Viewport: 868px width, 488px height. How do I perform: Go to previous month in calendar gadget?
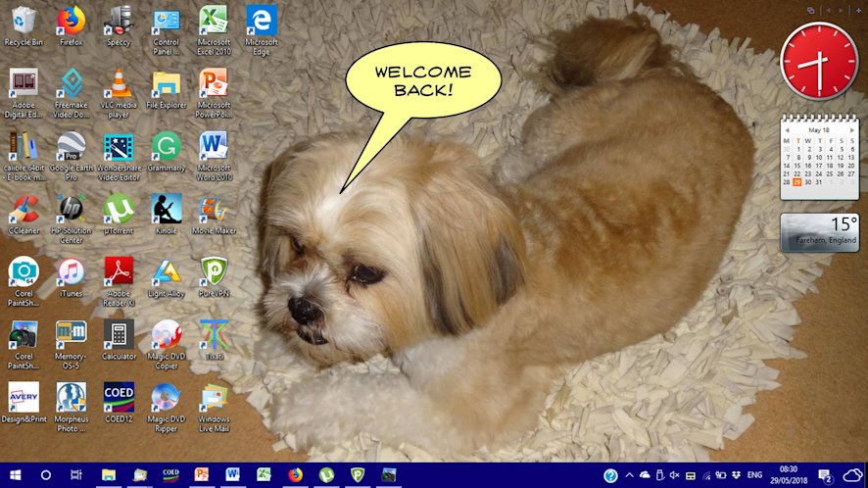pyautogui.click(x=786, y=129)
